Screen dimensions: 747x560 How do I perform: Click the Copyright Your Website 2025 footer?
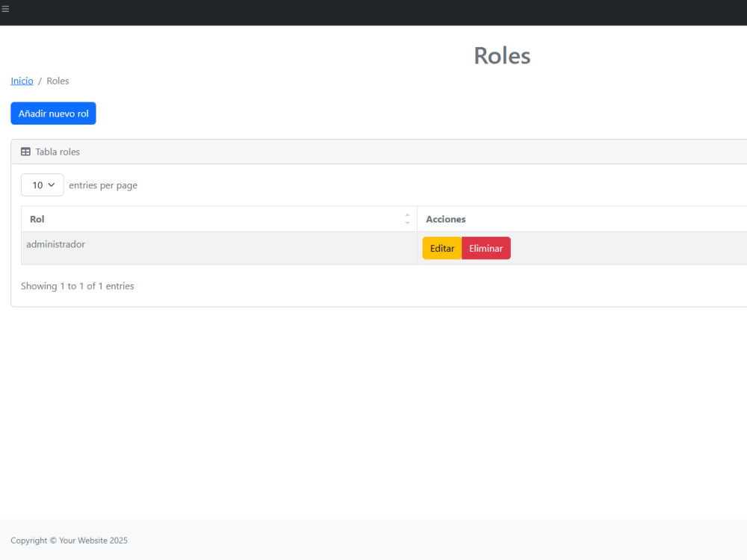click(x=69, y=541)
